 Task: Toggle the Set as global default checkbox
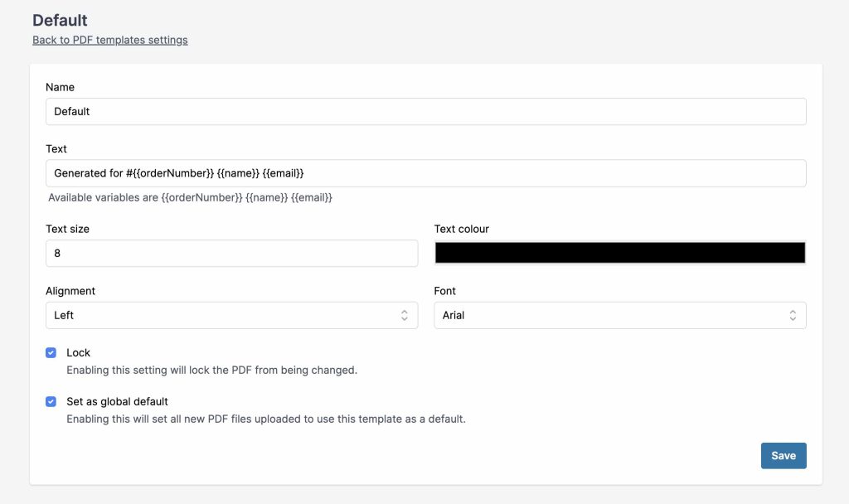[x=51, y=401]
